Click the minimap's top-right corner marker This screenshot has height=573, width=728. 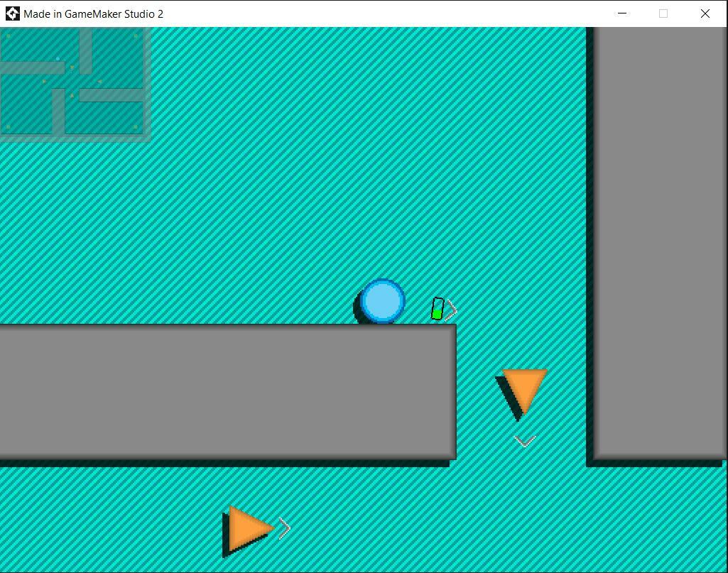click(136, 36)
